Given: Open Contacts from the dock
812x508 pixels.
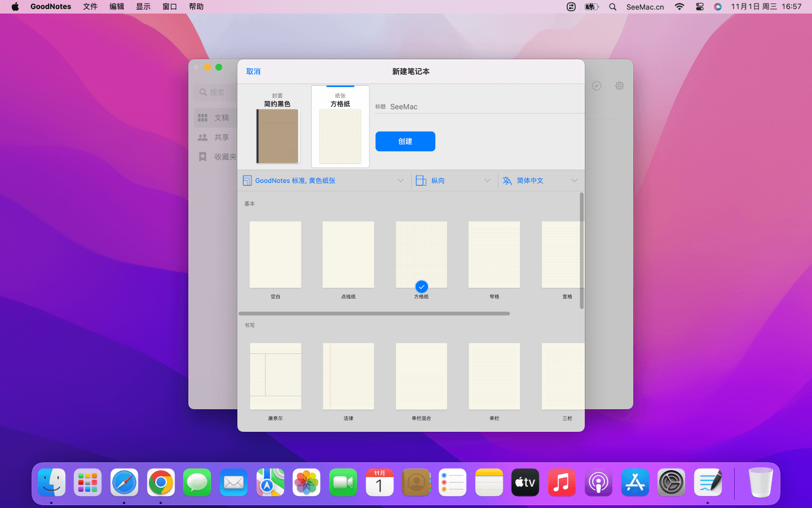Looking at the screenshot, I should 416,483.
